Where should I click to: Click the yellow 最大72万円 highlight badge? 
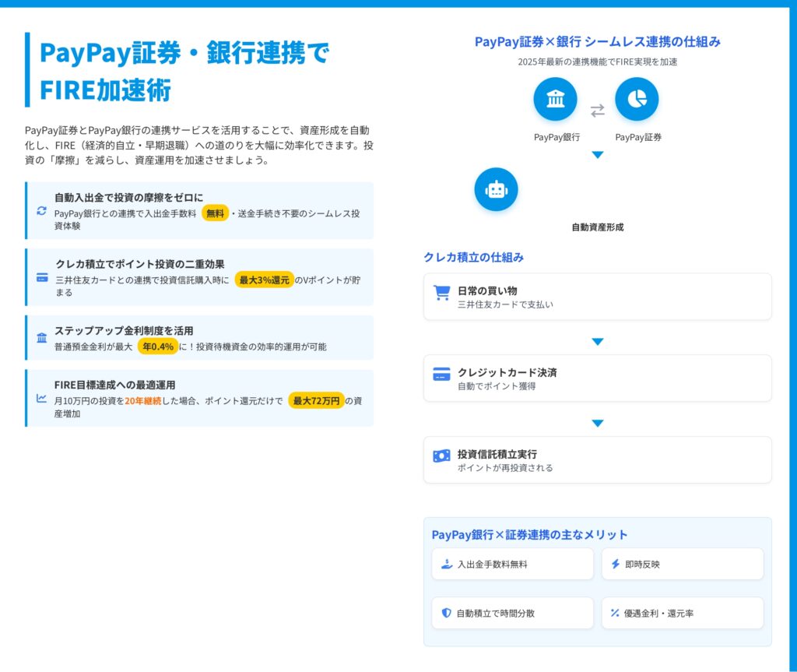click(x=316, y=400)
